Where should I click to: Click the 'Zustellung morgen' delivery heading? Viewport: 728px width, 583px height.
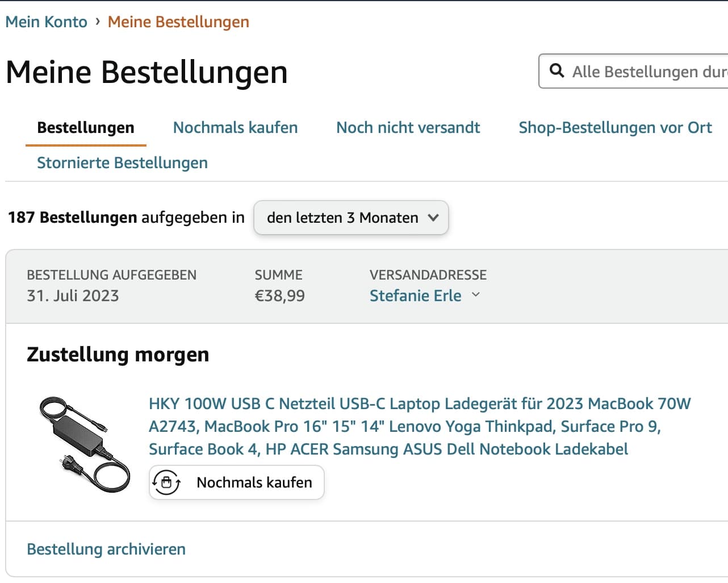(118, 355)
